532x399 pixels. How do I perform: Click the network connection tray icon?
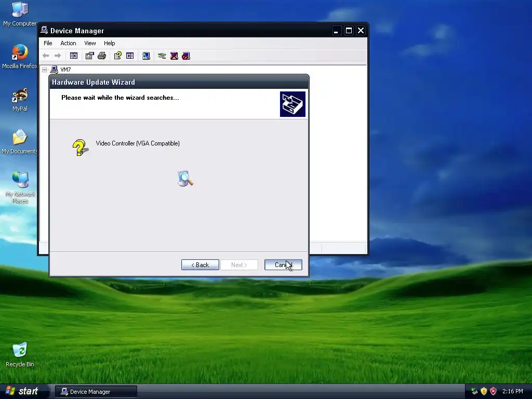coord(474,391)
